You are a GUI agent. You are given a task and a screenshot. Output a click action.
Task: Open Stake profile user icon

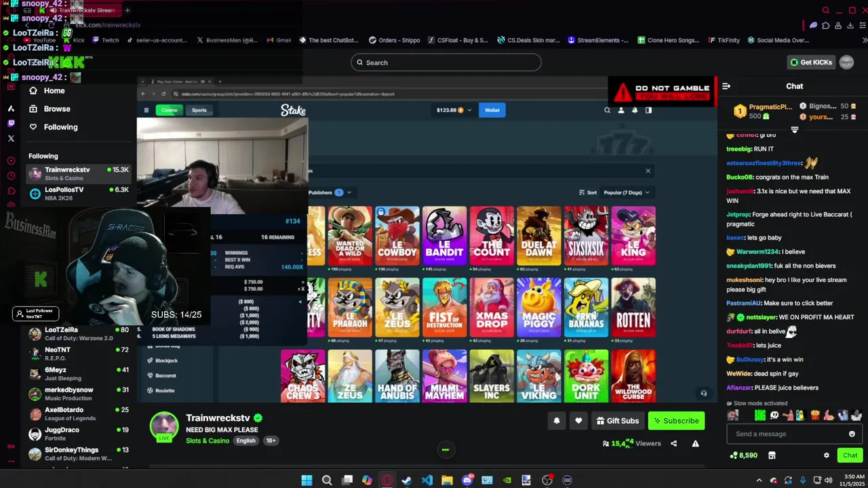pos(620,110)
